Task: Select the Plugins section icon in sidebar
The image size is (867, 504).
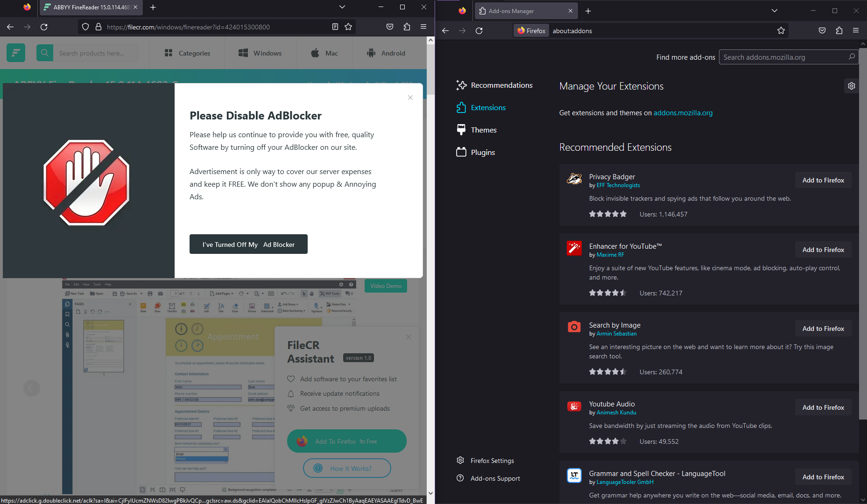Action: pyautogui.click(x=461, y=152)
